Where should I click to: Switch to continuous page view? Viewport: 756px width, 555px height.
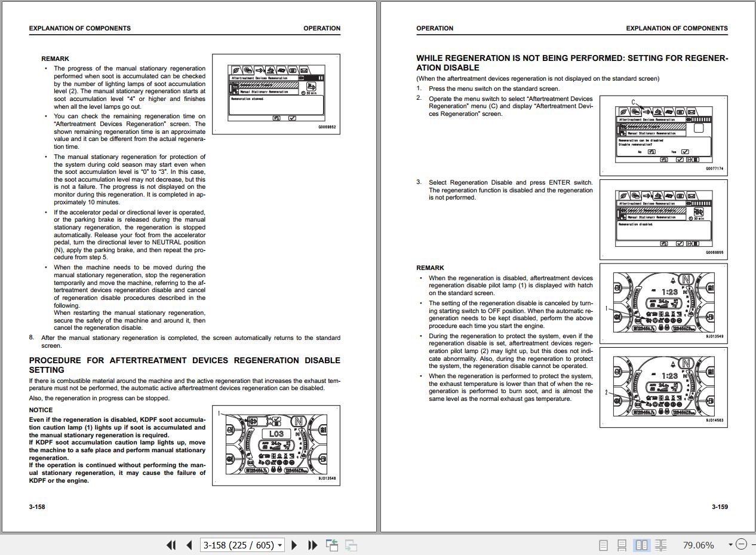(622, 545)
